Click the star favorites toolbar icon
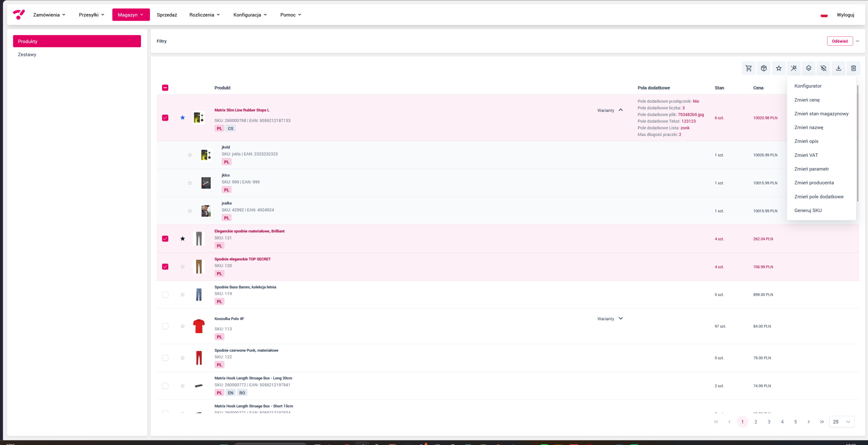 779,68
